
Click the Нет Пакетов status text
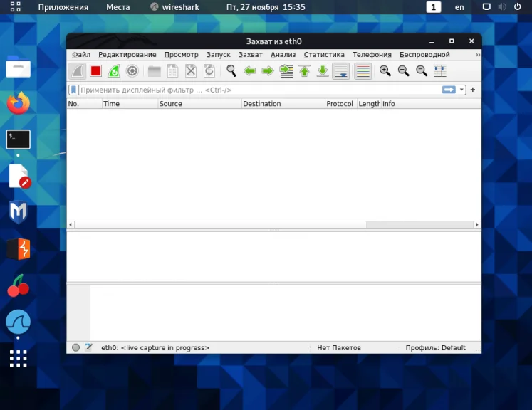pos(338,347)
